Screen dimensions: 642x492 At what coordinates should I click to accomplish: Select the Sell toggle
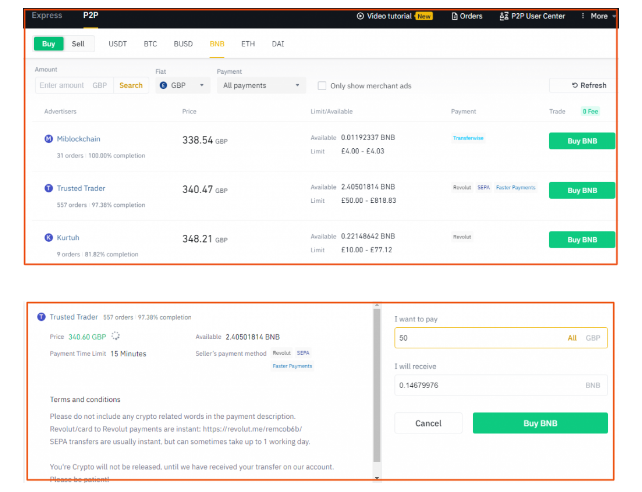(78, 44)
